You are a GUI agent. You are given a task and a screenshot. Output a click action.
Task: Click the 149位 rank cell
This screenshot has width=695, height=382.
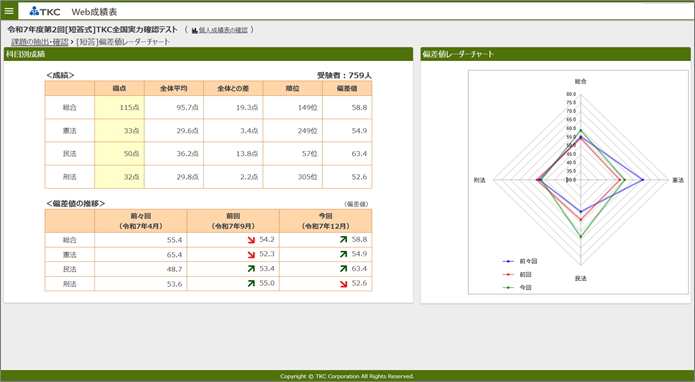pyautogui.click(x=293, y=107)
